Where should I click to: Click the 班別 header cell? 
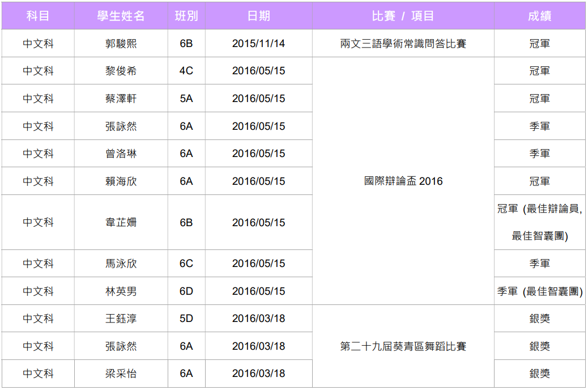(x=186, y=16)
